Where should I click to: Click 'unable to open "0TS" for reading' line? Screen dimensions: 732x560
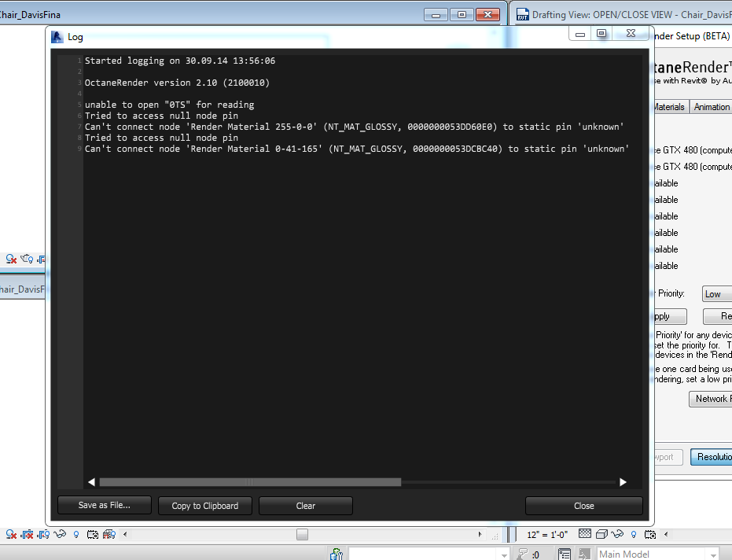pyautogui.click(x=170, y=105)
